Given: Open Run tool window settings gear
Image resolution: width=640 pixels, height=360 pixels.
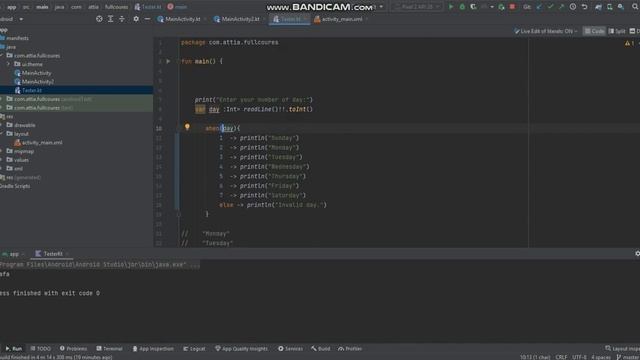Looking at the screenshot, I should click(637, 253).
